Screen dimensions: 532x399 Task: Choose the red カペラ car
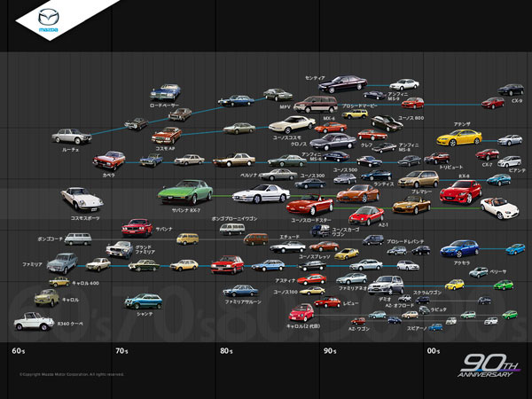pos(109,160)
